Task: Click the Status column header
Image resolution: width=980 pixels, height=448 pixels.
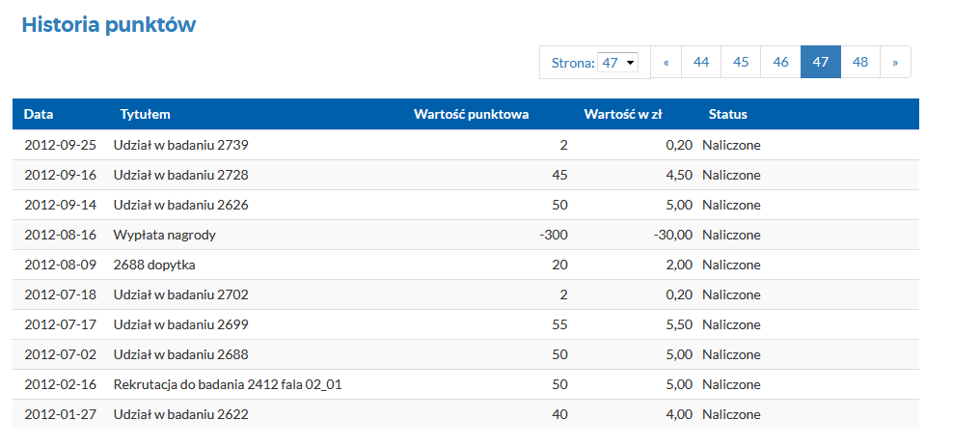Action: (x=728, y=115)
